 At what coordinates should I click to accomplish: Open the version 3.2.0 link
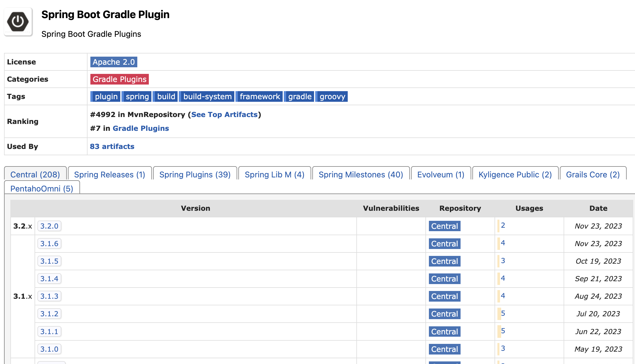[x=49, y=226]
